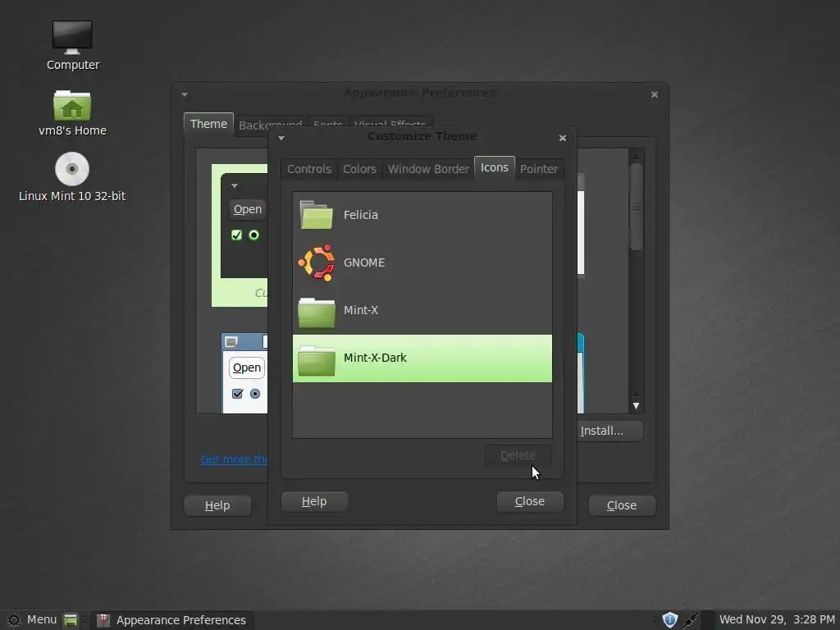The height and width of the screenshot is (630, 840).
Task: Toggle the checkbox in the green theme preview
Action: pyautogui.click(x=236, y=235)
